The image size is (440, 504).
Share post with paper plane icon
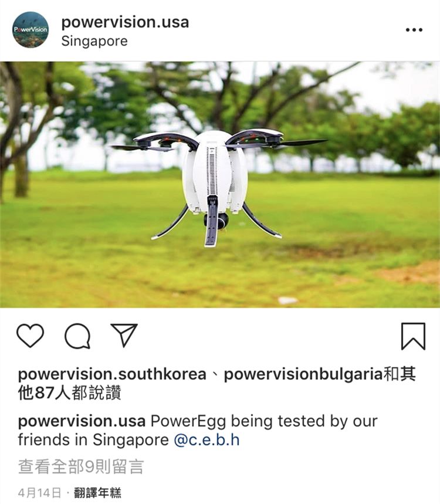(x=124, y=335)
